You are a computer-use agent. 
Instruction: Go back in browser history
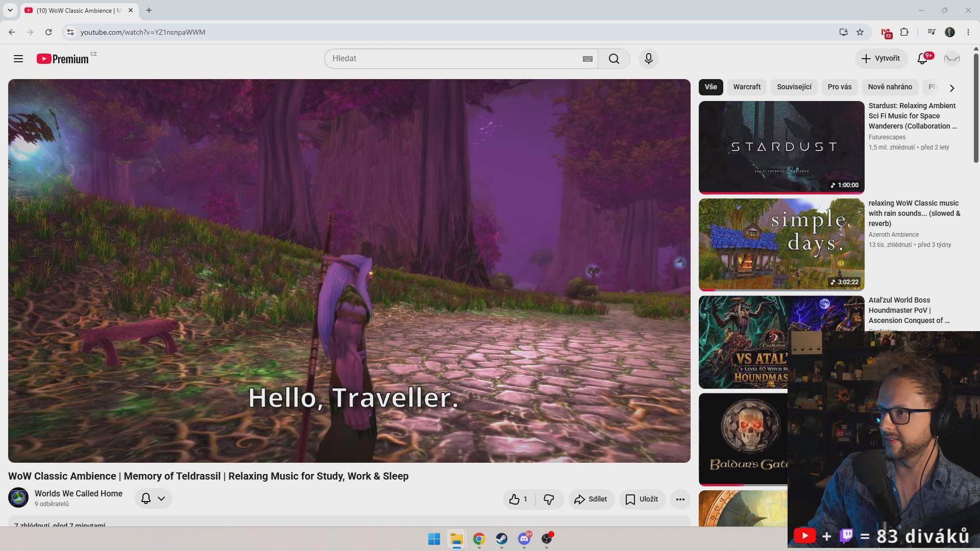coord(12,32)
